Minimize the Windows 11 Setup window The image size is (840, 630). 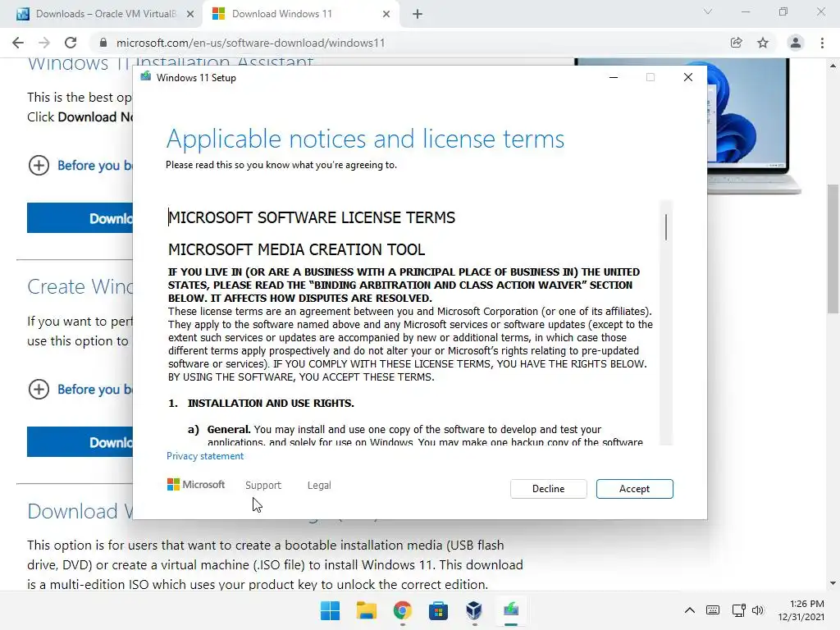[614, 77]
